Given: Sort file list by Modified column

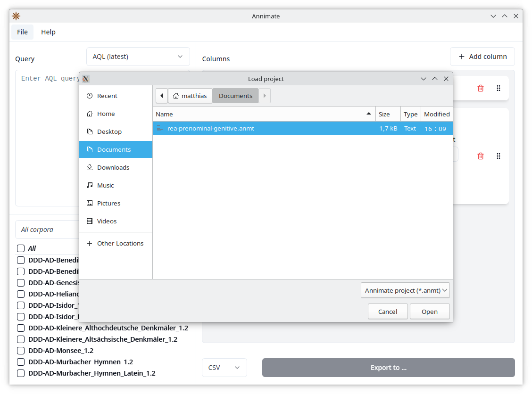Looking at the screenshot, I should (437, 114).
